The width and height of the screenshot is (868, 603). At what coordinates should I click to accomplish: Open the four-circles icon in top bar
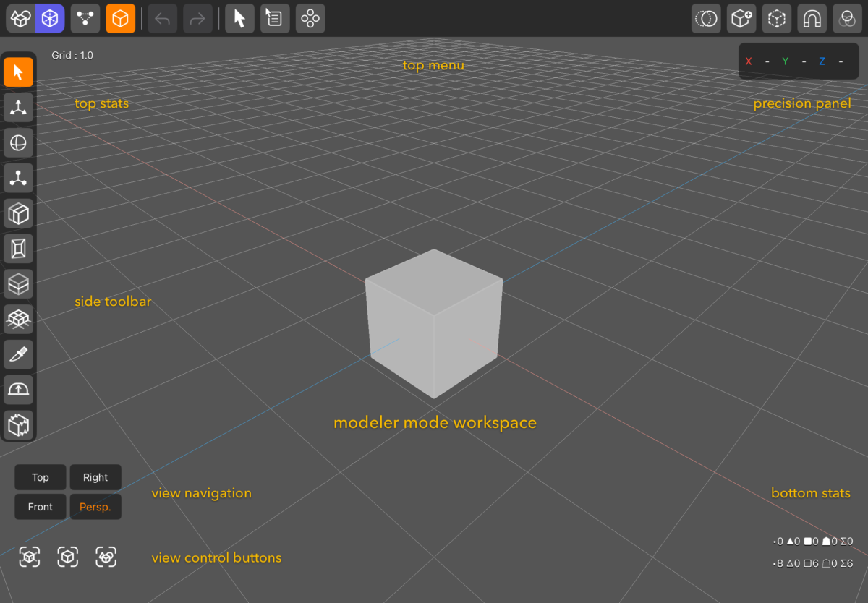(x=310, y=19)
